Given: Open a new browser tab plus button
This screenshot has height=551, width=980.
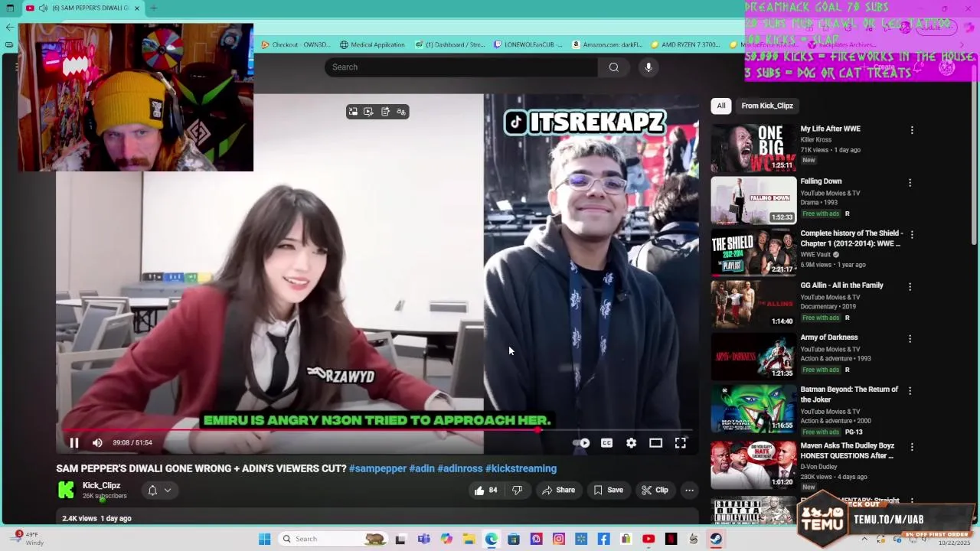Looking at the screenshot, I should click(x=153, y=8).
